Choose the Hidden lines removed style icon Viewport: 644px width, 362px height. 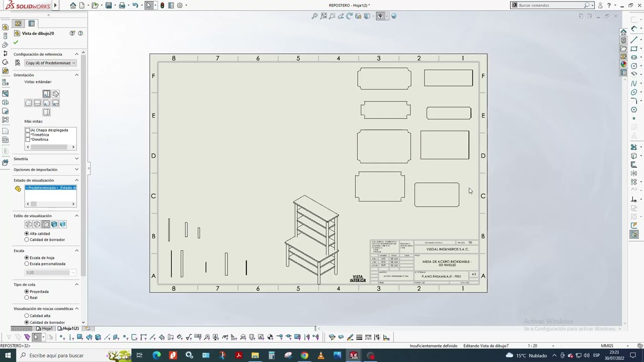tap(46, 224)
